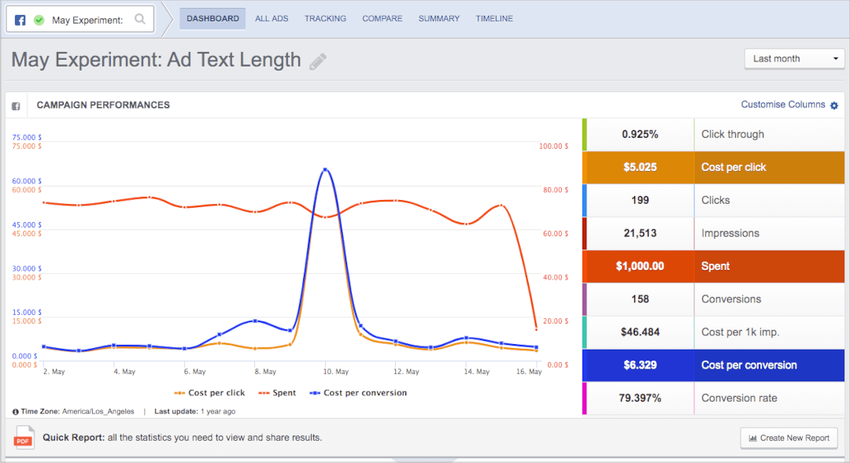
Task: Open the May Experiment campaign selector
Action: [x=80, y=20]
